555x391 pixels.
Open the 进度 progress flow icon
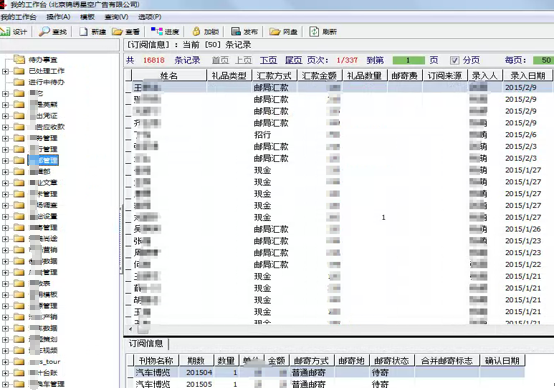click(156, 31)
